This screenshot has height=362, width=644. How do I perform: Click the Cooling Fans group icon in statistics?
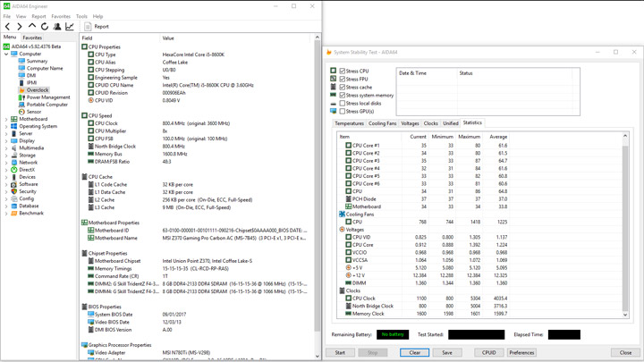click(342, 215)
